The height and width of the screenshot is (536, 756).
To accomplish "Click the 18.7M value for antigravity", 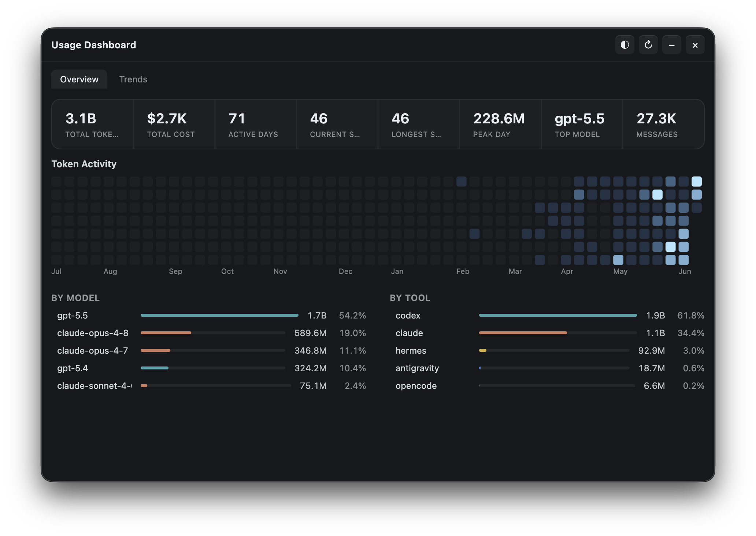I will 652,368.
